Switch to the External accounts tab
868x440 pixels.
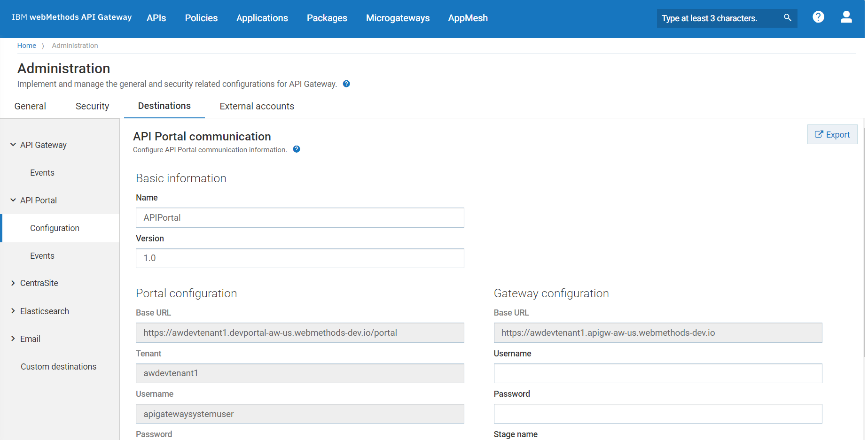click(257, 106)
